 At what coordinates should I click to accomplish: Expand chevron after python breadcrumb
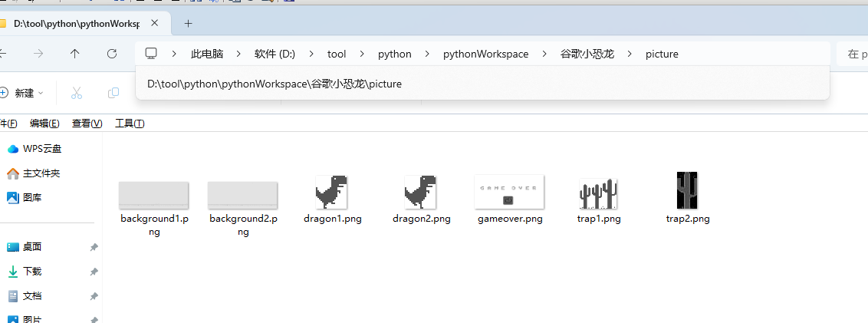coord(427,54)
